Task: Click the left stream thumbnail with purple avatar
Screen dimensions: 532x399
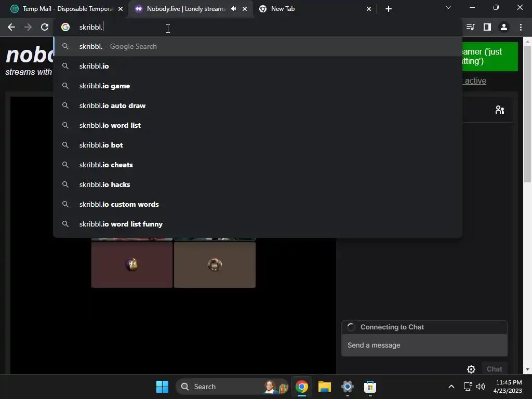Action: tap(131, 264)
